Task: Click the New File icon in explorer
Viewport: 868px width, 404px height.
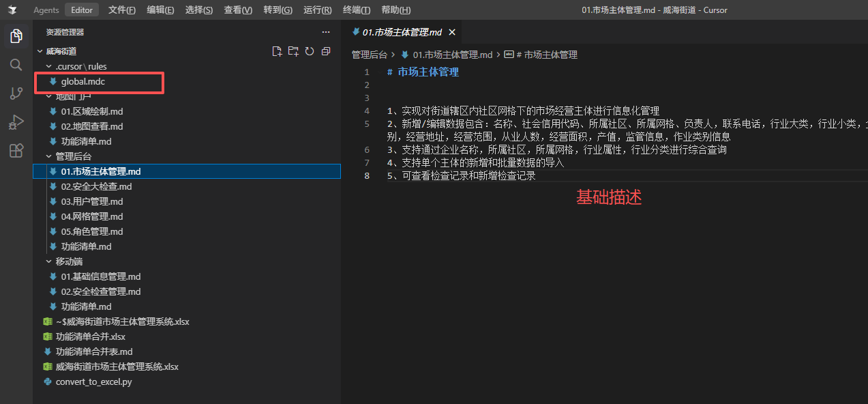Action: point(277,51)
